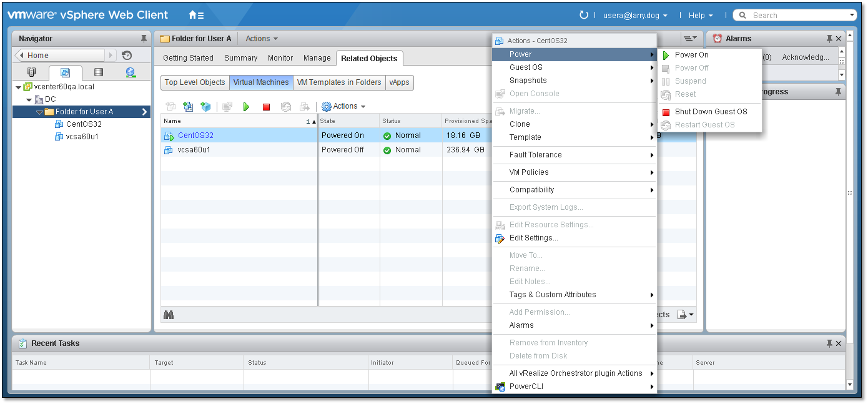This screenshot has height=404, width=868.
Task: Open the usera@larry.dog user dropdown
Action: [635, 16]
